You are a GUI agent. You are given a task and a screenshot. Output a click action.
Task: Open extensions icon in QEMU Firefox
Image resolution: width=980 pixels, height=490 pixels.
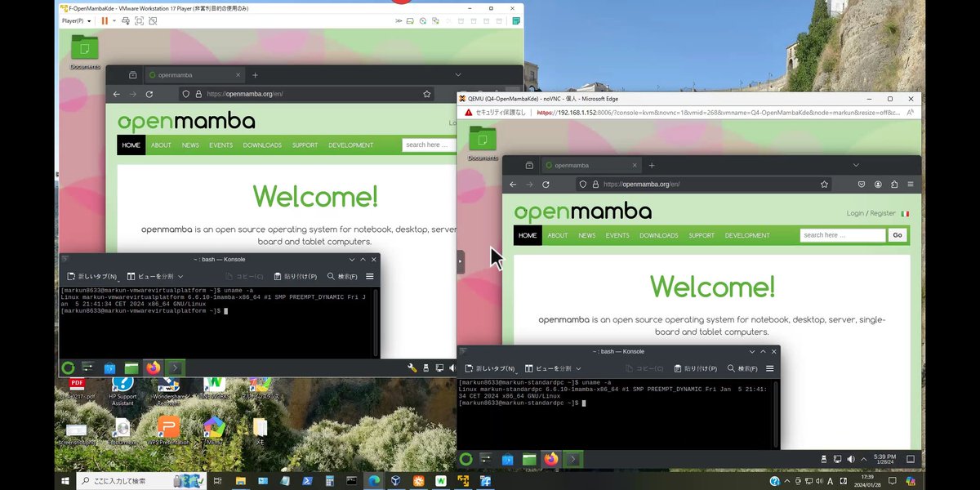[894, 185]
